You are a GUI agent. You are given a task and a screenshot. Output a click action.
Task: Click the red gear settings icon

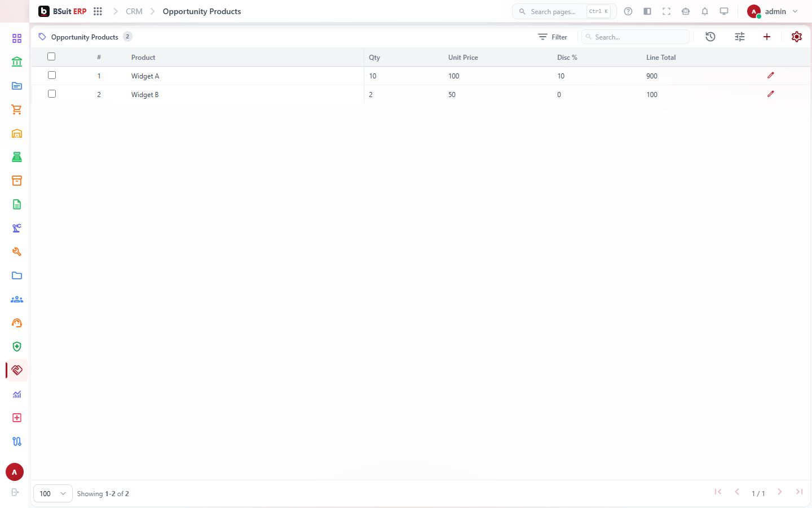[797, 37]
